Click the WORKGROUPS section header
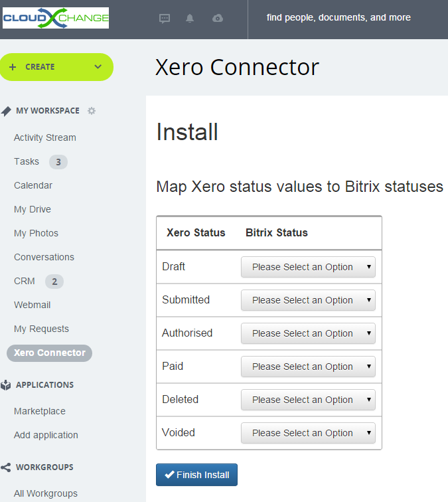Image resolution: width=448 pixels, height=502 pixels. click(44, 467)
